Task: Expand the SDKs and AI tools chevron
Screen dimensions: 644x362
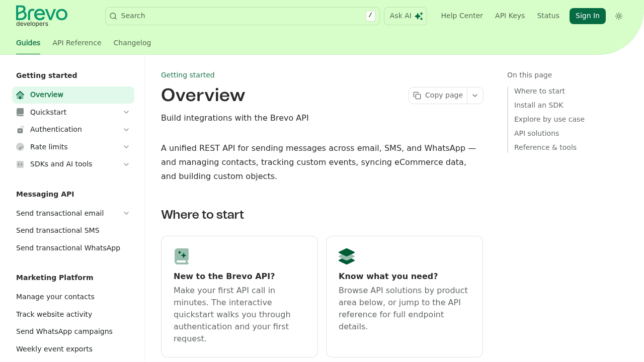Action: click(x=126, y=164)
